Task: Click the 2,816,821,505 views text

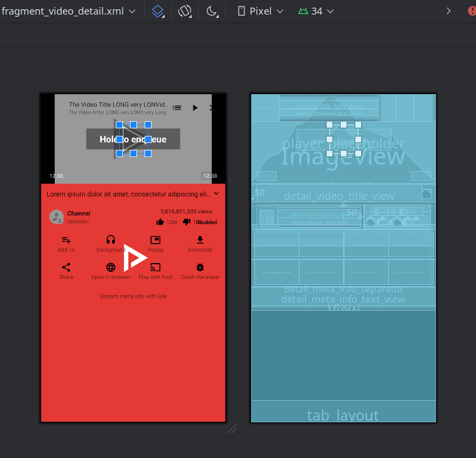Action: click(x=186, y=212)
